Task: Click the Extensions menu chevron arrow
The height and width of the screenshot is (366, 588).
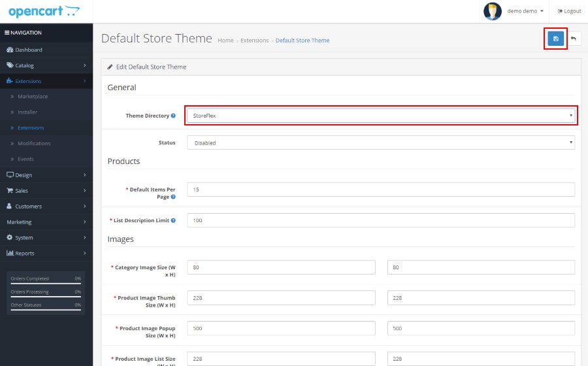Action: (85, 81)
